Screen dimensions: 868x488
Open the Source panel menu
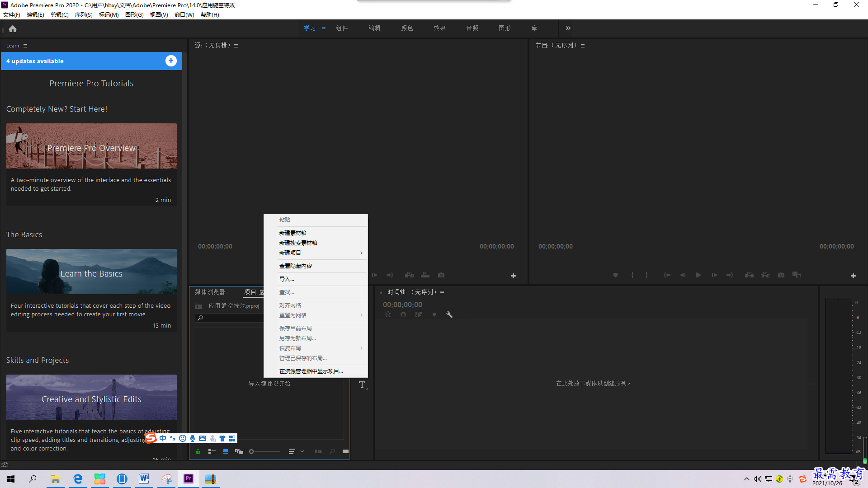(x=236, y=46)
